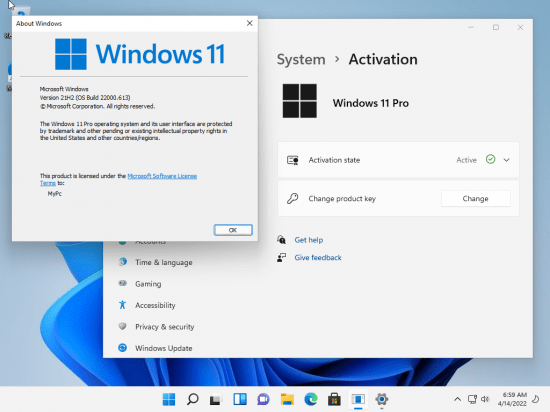
Task: Click the 'Active' status text
Action: [x=467, y=160]
